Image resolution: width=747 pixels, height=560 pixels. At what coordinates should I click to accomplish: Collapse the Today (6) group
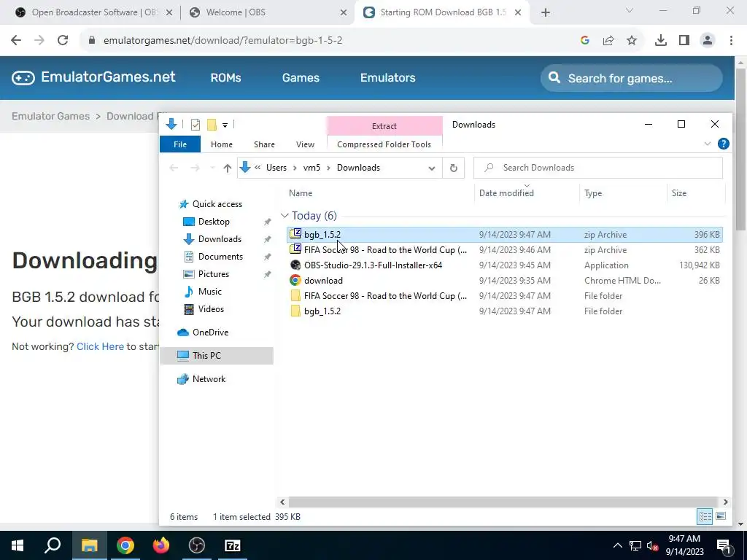coord(285,216)
